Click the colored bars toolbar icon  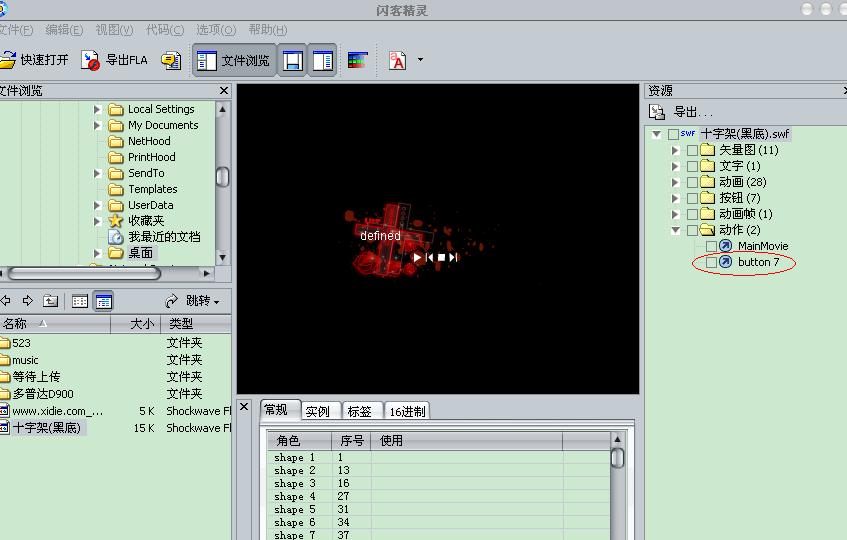click(x=357, y=60)
